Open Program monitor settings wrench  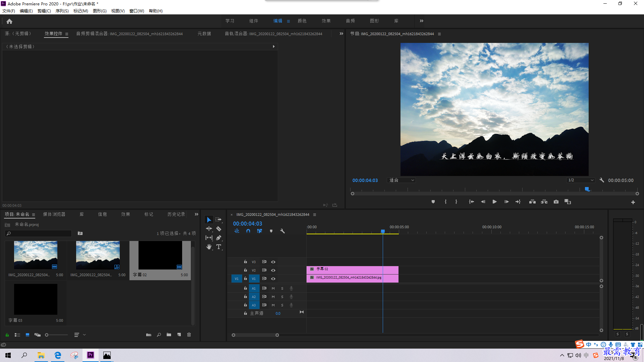[x=602, y=180]
